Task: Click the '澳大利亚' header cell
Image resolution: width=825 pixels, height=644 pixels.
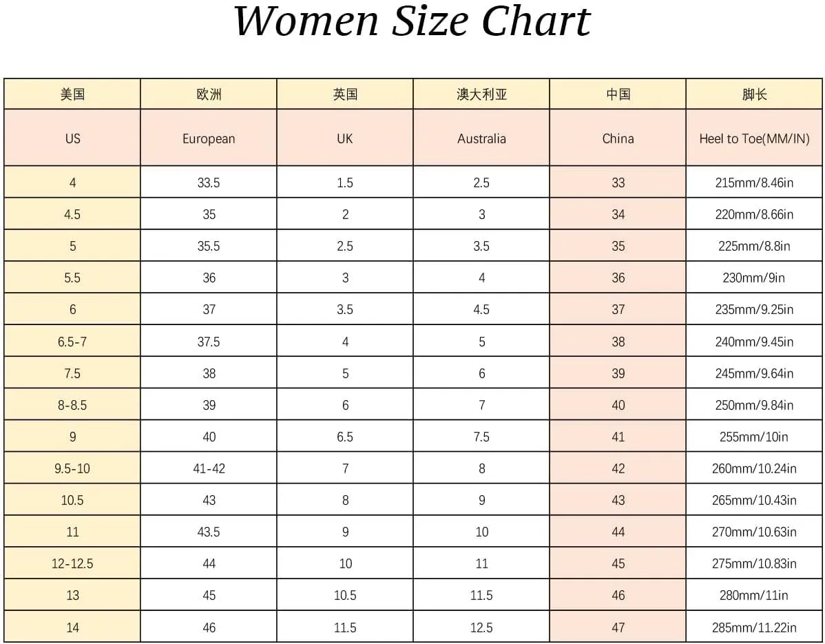Action: (x=481, y=94)
